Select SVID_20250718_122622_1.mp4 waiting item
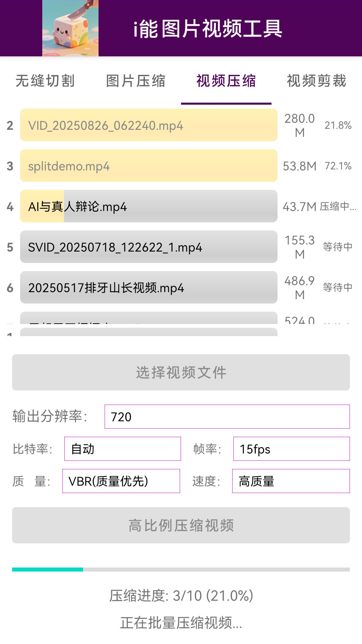 [148, 247]
